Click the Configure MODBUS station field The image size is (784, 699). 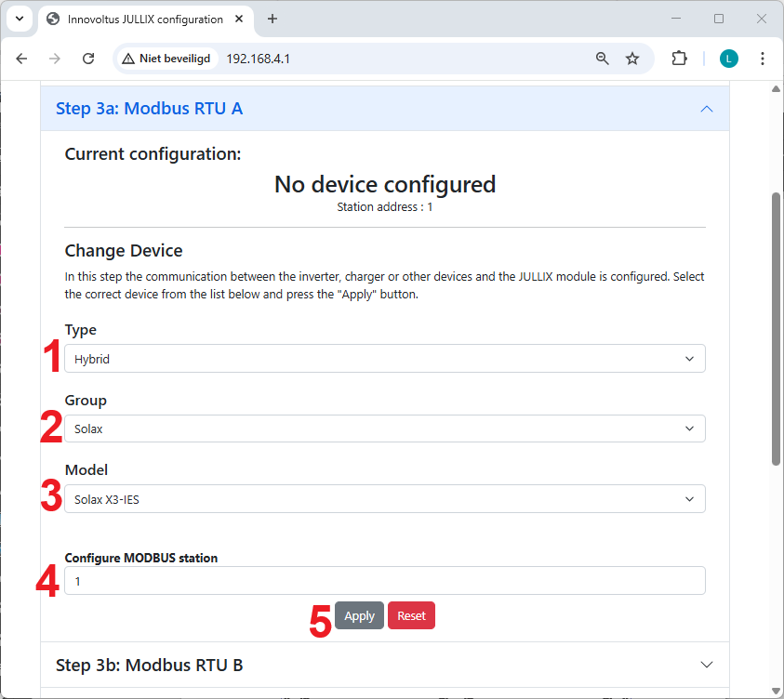(x=385, y=581)
